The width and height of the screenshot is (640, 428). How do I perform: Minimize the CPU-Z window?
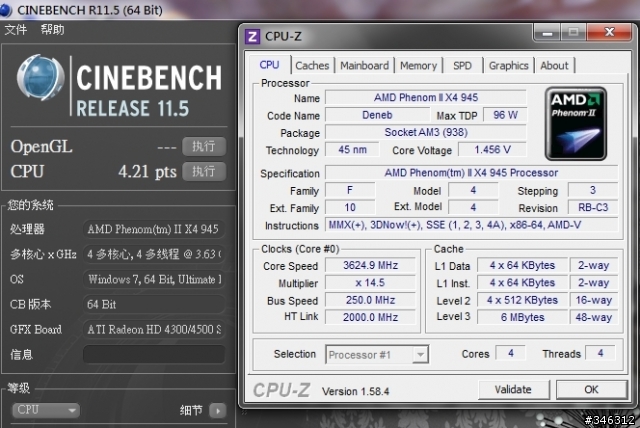(x=547, y=32)
